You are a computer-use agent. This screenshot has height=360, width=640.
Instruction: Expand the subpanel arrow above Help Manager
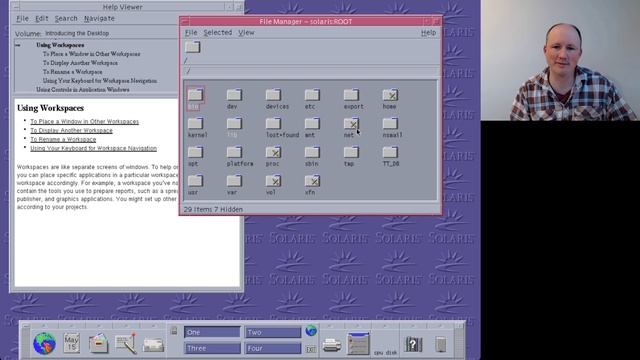pos(413,325)
